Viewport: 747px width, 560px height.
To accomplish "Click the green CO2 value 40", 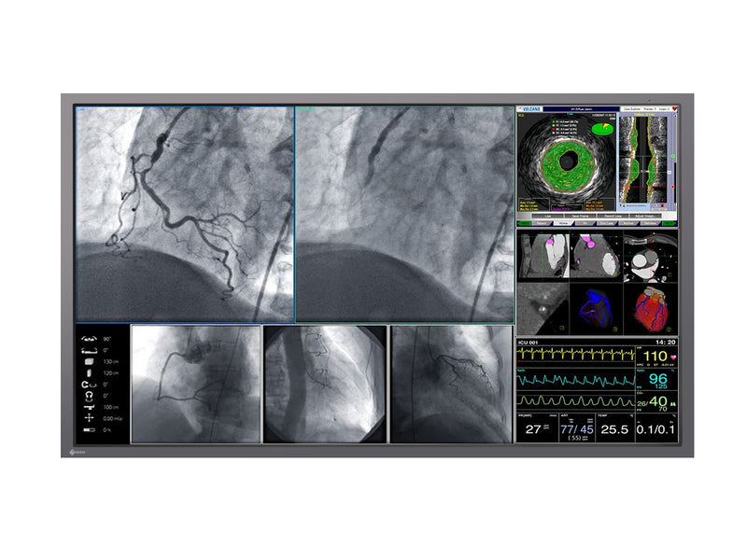I will coord(658,401).
